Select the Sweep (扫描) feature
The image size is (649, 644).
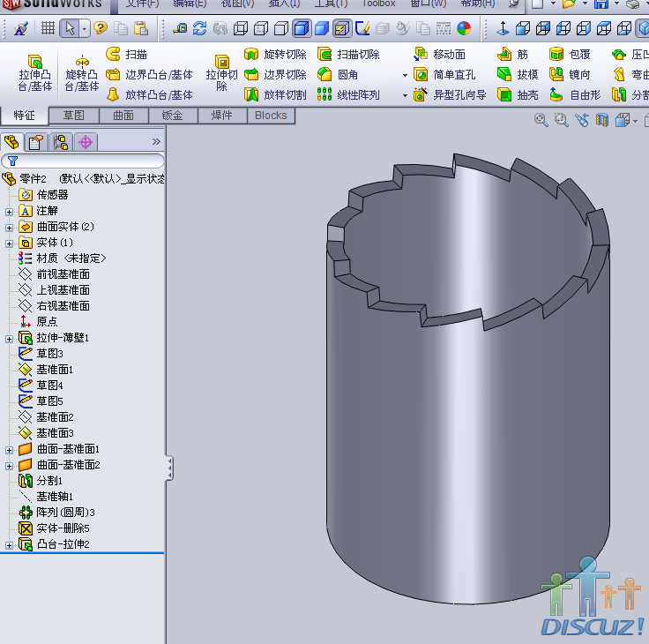click(127, 54)
